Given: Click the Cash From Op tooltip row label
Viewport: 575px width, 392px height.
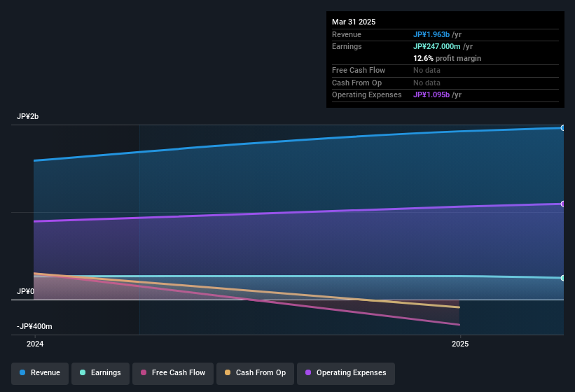Looking at the screenshot, I should tap(356, 83).
